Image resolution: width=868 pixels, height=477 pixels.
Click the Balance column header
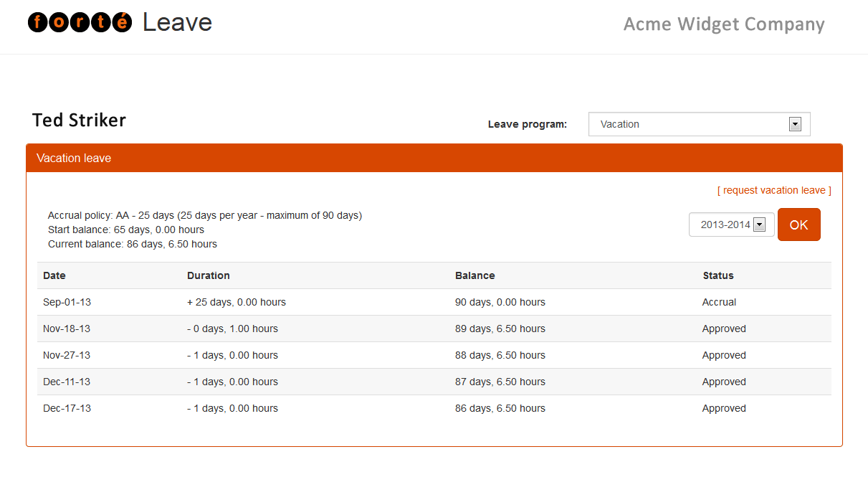tap(475, 275)
